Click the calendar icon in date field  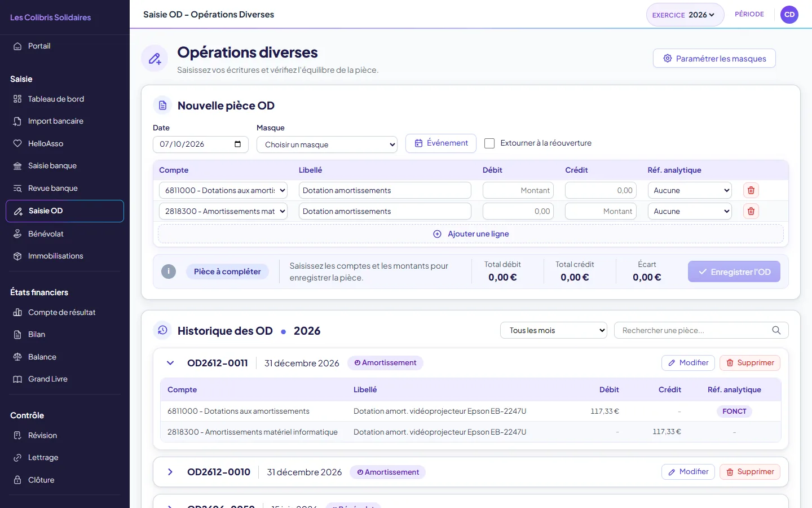(237, 144)
